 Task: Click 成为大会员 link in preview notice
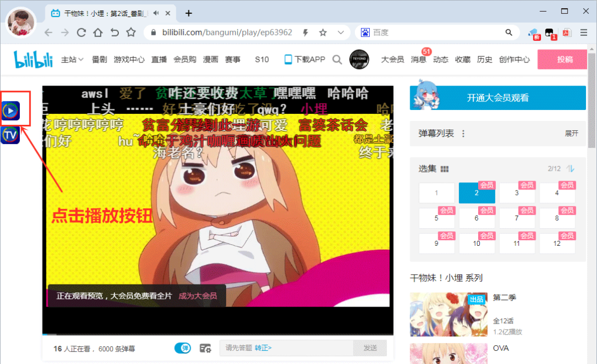[x=197, y=296]
